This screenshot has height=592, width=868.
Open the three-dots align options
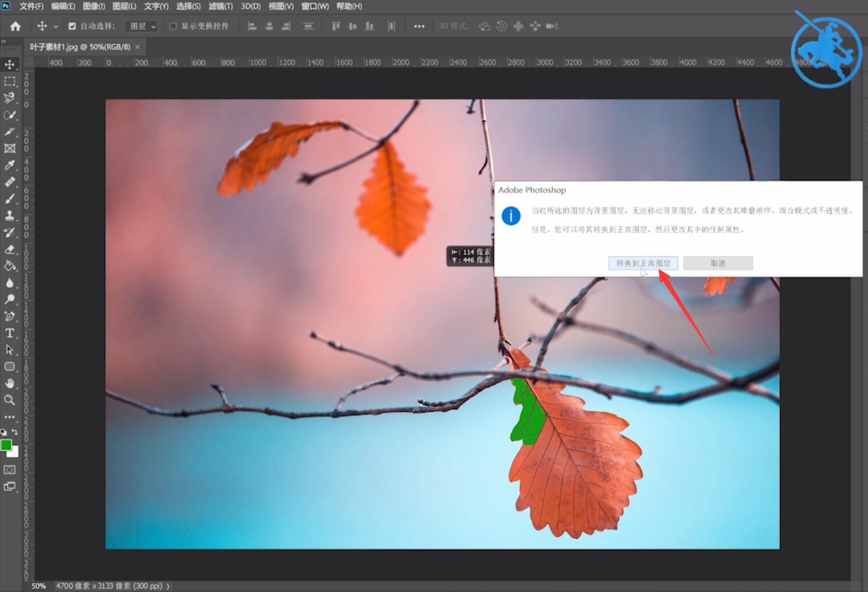click(x=419, y=26)
